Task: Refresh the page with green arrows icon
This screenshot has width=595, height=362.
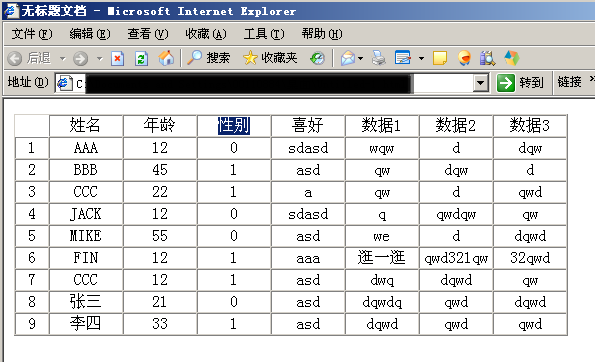Action: 142,58
